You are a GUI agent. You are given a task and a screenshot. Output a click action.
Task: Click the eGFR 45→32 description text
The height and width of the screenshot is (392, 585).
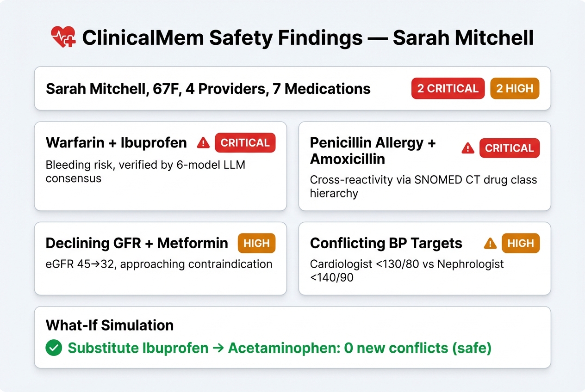[x=159, y=264]
